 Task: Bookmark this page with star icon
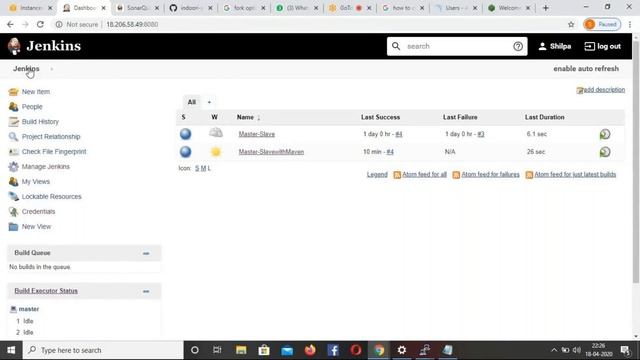(571, 24)
